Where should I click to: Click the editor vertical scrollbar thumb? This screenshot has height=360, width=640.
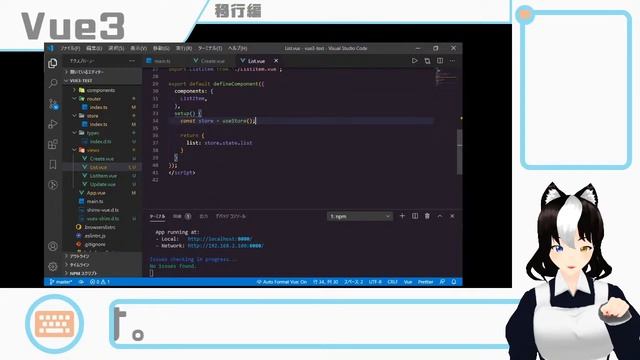coord(460,152)
